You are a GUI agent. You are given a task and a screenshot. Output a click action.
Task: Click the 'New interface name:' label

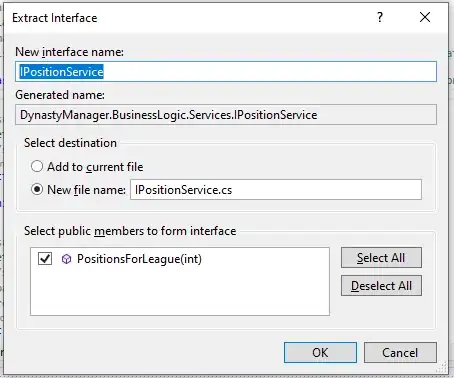pyautogui.click(x=69, y=52)
